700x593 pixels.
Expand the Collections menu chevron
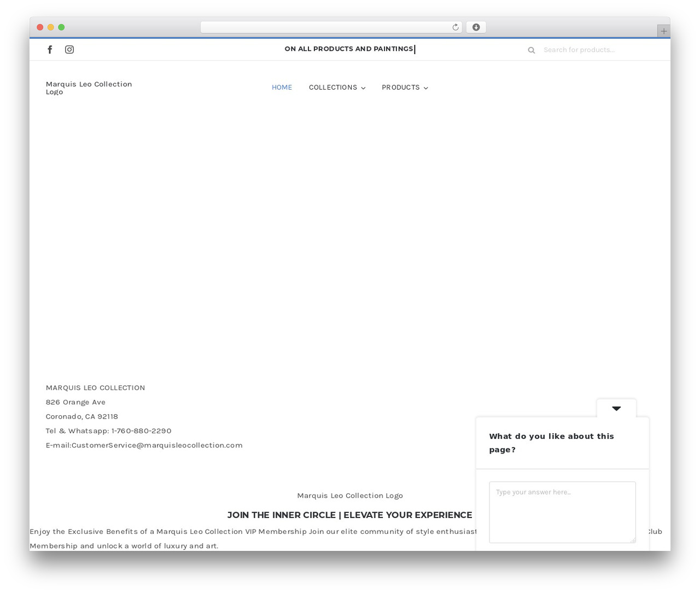(x=363, y=88)
